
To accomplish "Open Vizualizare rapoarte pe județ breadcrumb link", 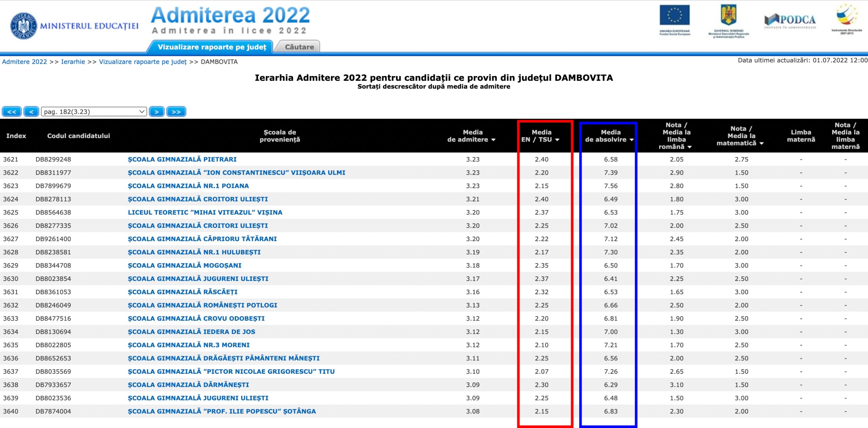I will pos(143,62).
